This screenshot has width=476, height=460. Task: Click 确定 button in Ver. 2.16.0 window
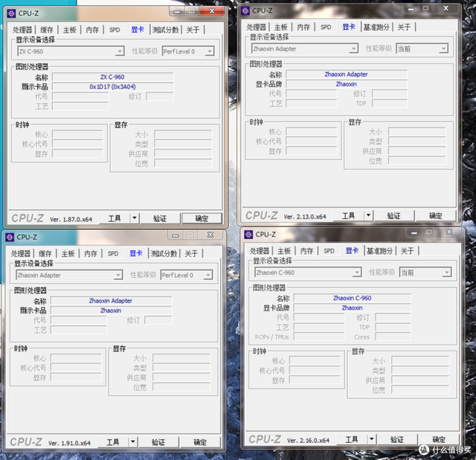[x=439, y=439]
